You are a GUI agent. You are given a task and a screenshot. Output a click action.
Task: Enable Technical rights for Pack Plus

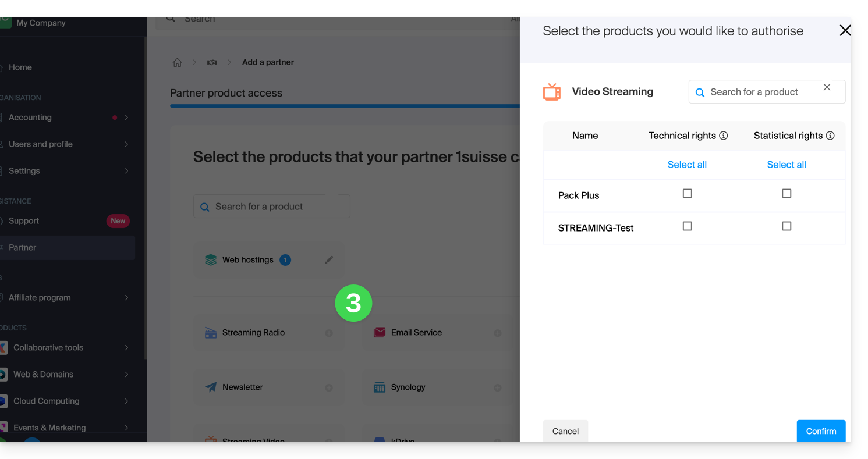(x=688, y=194)
